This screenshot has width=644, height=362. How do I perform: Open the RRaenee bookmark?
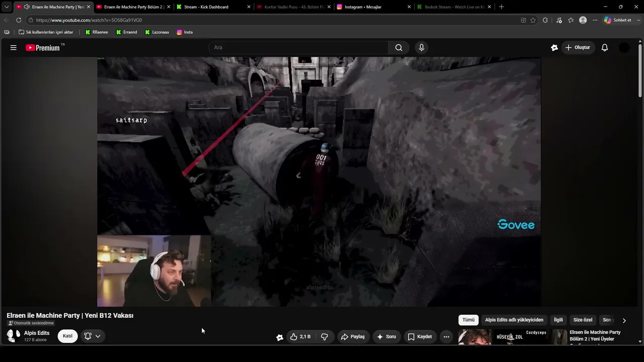pos(97,32)
